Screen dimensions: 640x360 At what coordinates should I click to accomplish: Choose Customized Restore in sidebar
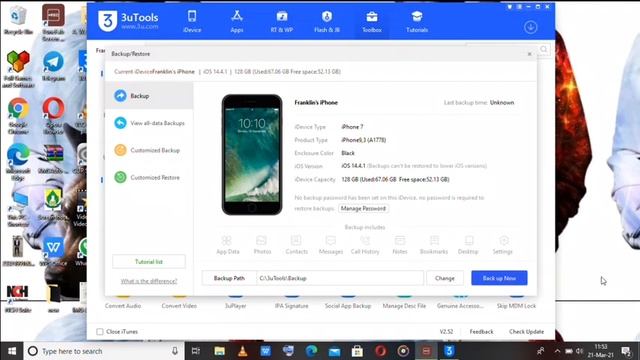[149, 178]
